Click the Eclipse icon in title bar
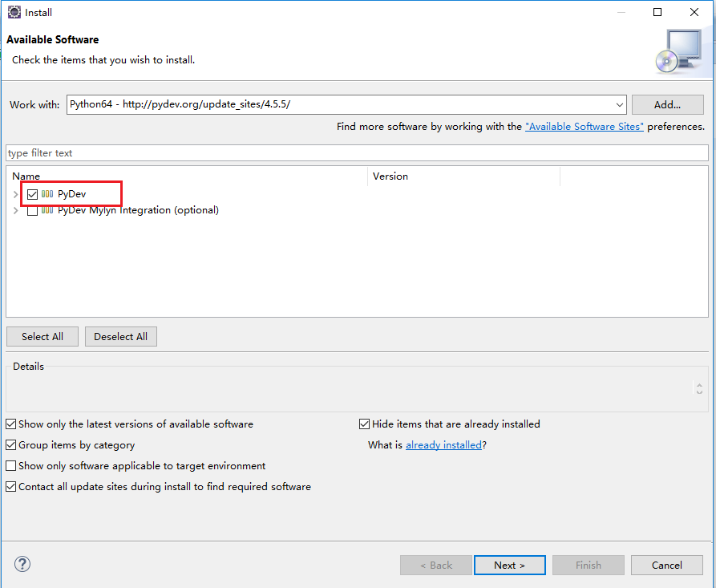The width and height of the screenshot is (716, 588). (x=14, y=12)
